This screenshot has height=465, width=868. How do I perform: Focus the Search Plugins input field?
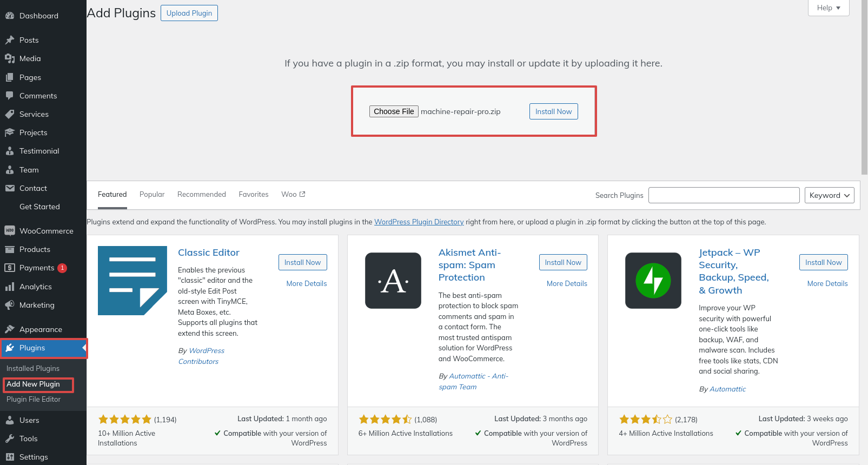tap(724, 195)
